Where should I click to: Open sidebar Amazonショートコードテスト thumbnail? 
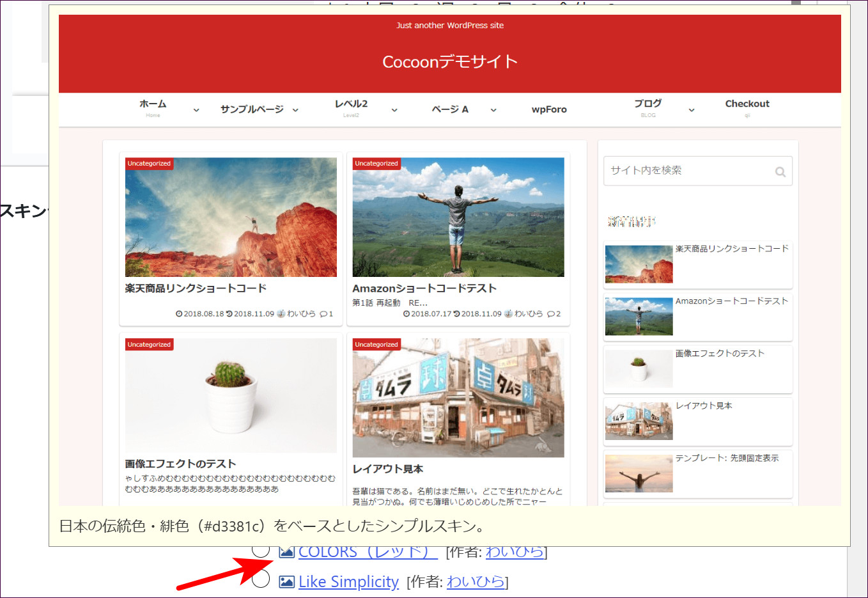pyautogui.click(x=639, y=317)
